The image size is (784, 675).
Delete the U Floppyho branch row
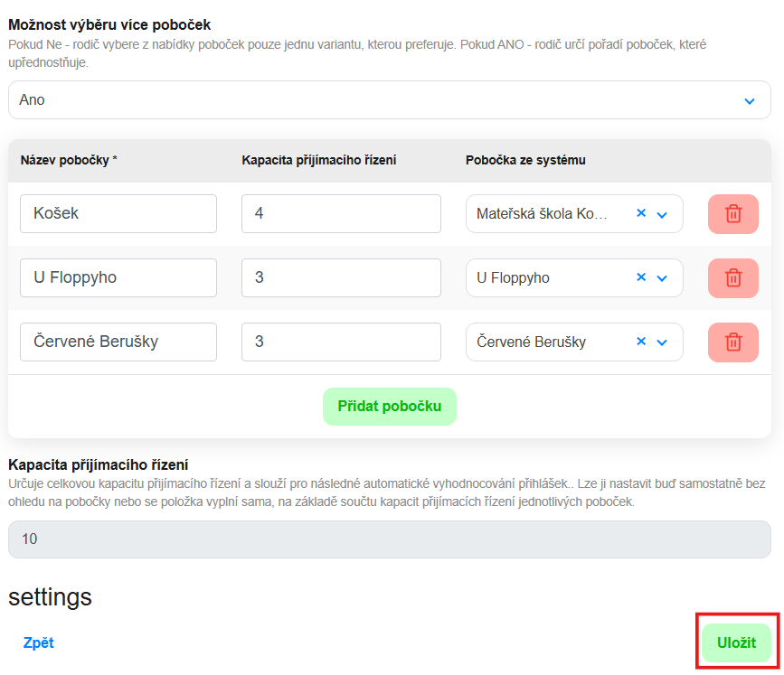pyautogui.click(x=732, y=278)
